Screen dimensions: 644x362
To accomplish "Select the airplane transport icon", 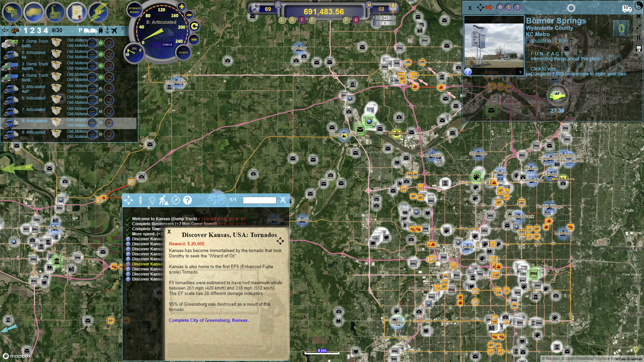I will click(114, 30).
